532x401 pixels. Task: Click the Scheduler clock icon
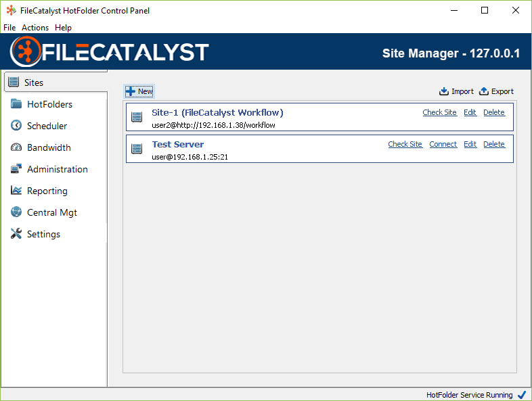[x=16, y=125]
